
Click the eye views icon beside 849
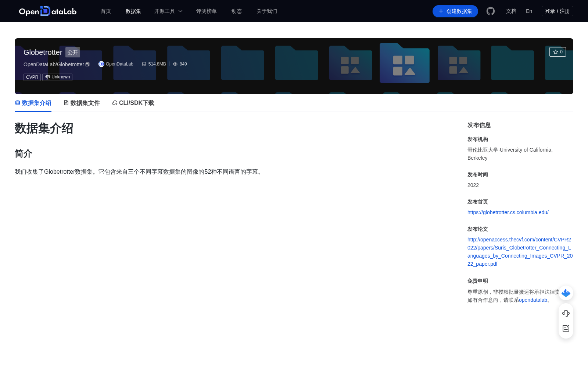tap(175, 64)
